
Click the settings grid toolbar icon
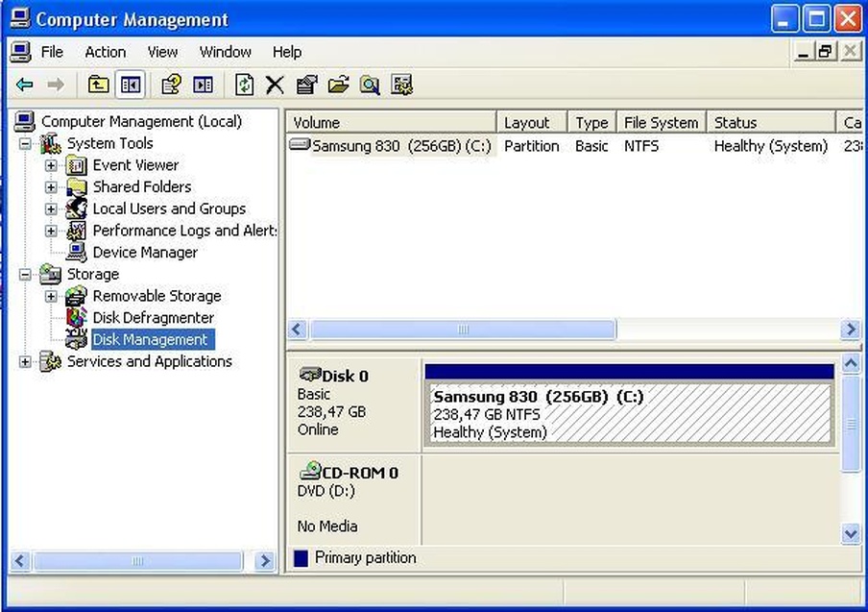coord(402,85)
